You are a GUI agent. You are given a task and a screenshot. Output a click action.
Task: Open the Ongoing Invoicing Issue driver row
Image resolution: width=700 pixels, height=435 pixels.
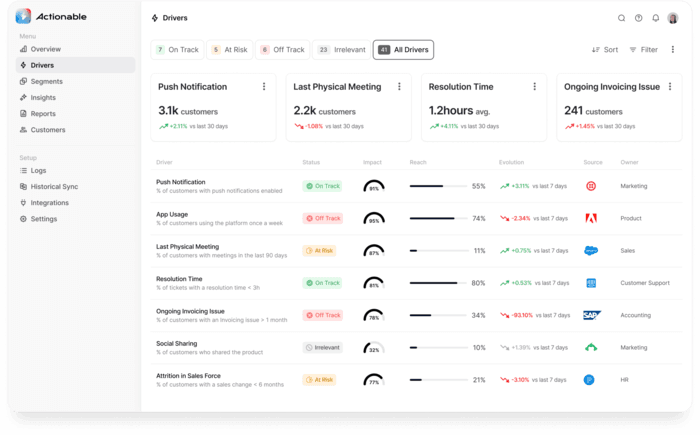[416, 315]
